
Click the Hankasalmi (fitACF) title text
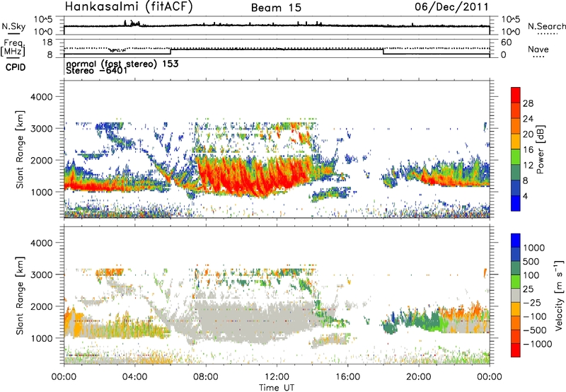(129, 7)
